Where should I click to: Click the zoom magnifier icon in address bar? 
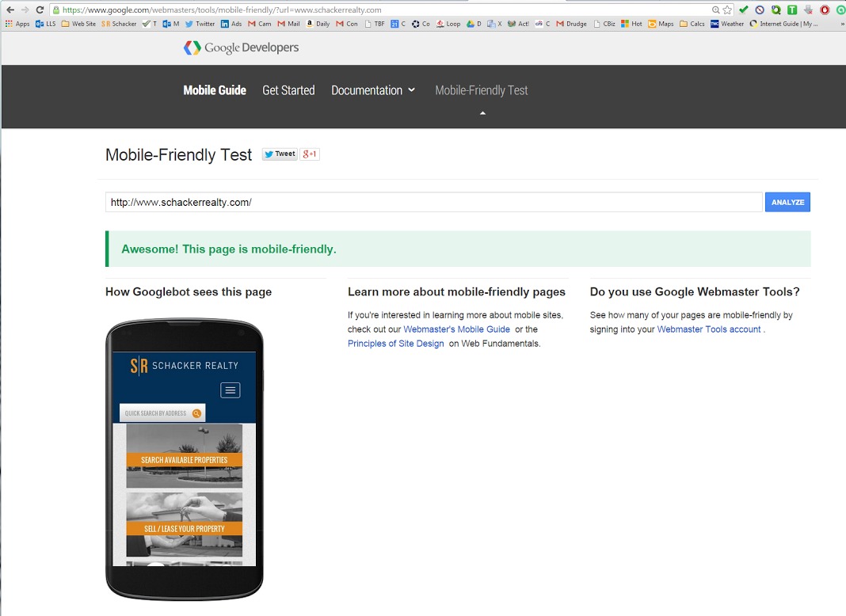[715, 10]
